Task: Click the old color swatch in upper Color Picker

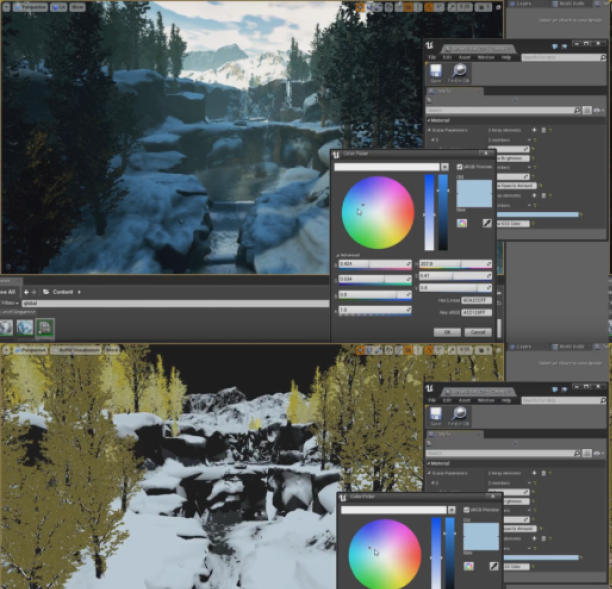Action: pyautogui.click(x=474, y=187)
